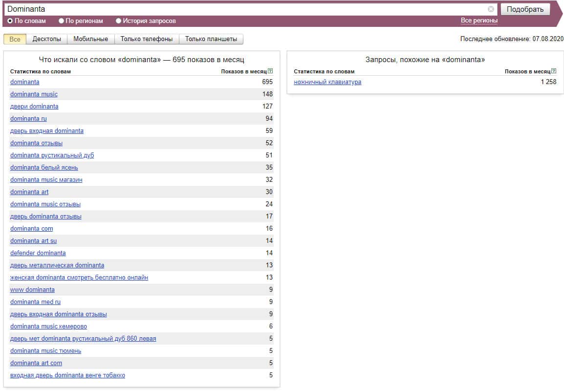
Task: Clear the search field with the X icon
Action: pos(491,9)
